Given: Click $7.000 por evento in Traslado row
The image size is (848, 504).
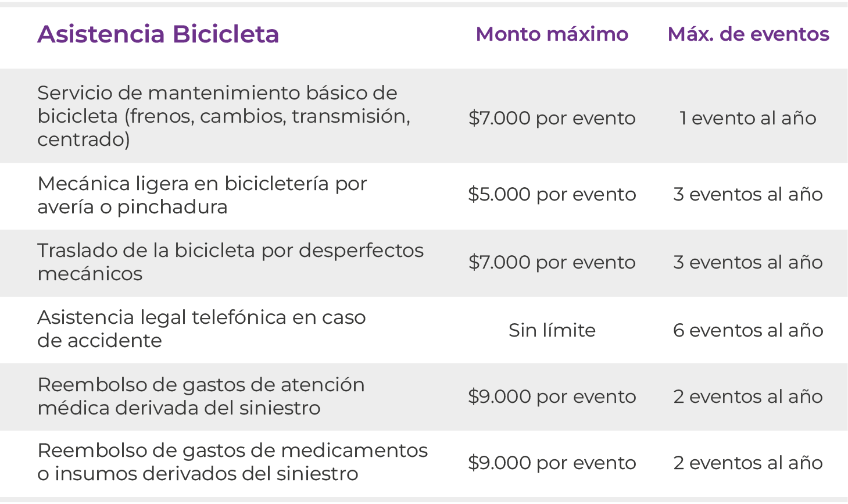Looking at the screenshot, I should (552, 262).
